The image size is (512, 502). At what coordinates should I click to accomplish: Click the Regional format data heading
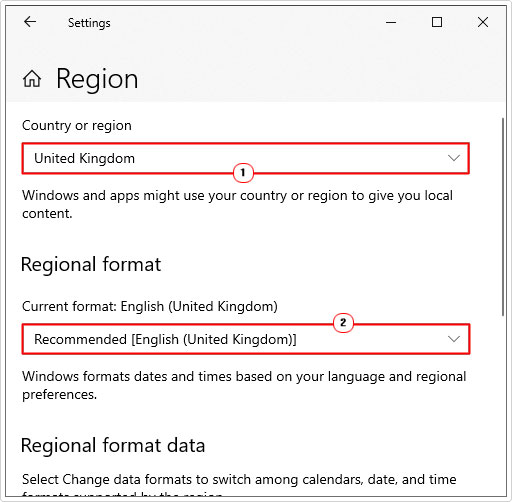(x=113, y=445)
